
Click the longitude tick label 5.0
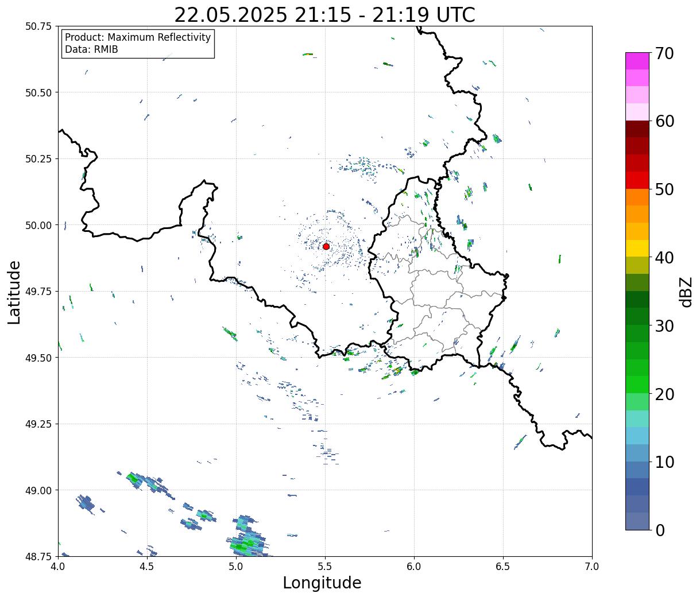click(x=236, y=567)
